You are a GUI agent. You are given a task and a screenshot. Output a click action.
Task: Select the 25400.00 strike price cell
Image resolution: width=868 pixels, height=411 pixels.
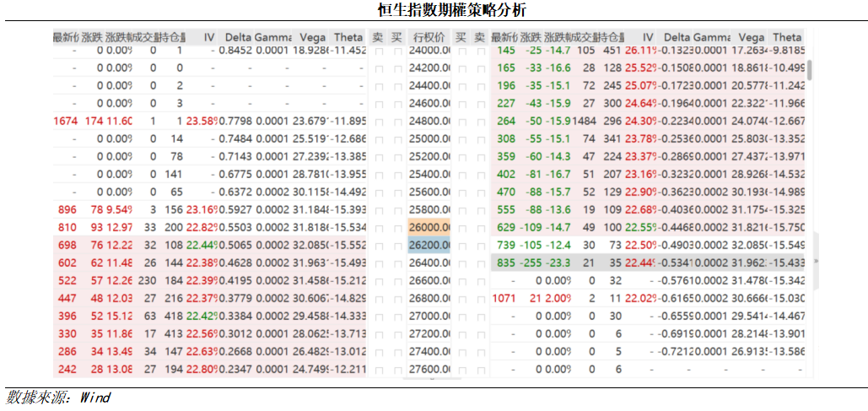tap(429, 175)
